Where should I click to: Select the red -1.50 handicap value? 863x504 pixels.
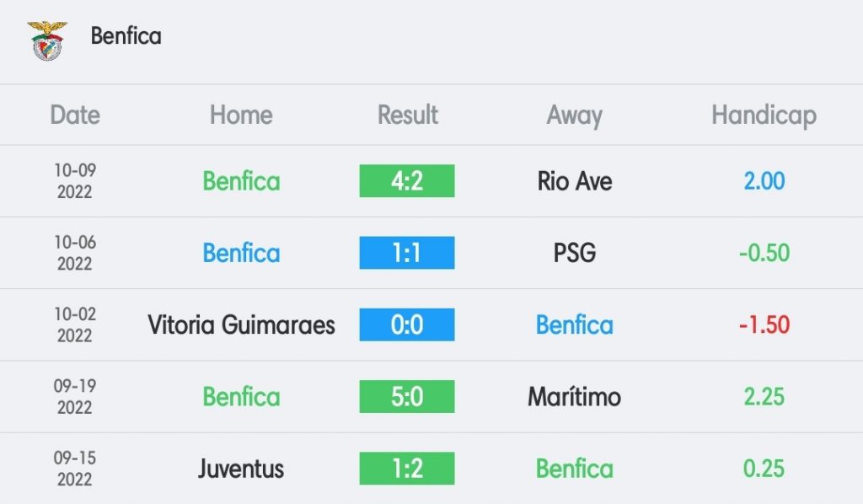(x=764, y=324)
